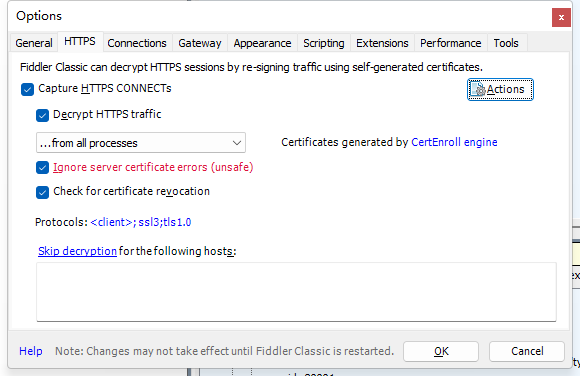Click inside the hosts list text box
Viewport: 580px width, 376px height.
coord(296,292)
